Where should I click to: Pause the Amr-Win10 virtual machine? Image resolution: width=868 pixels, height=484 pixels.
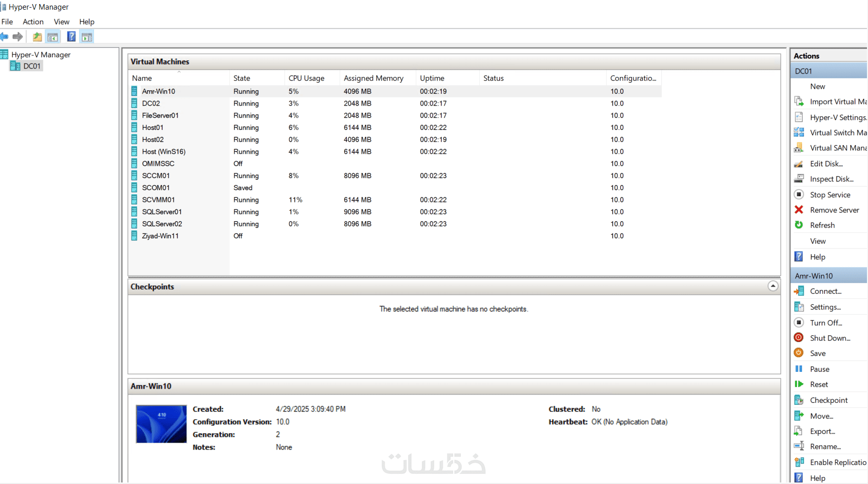point(820,369)
